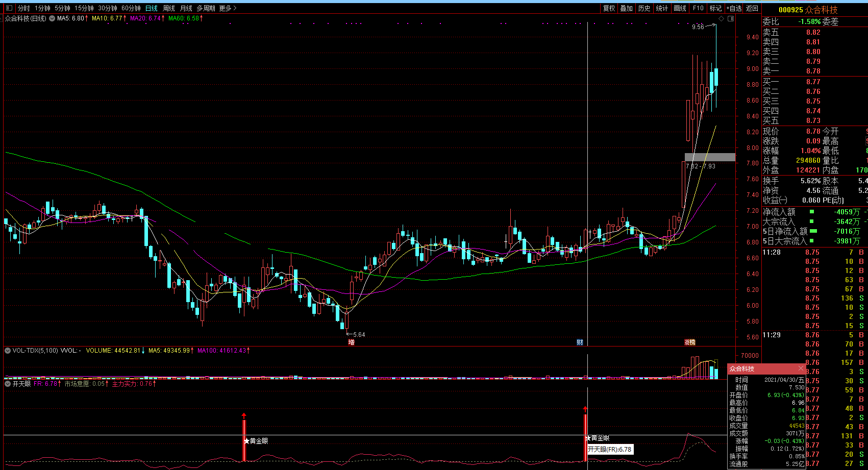Click 卖一 price 8.78
This screenshot has height=470, width=868.
813,71
